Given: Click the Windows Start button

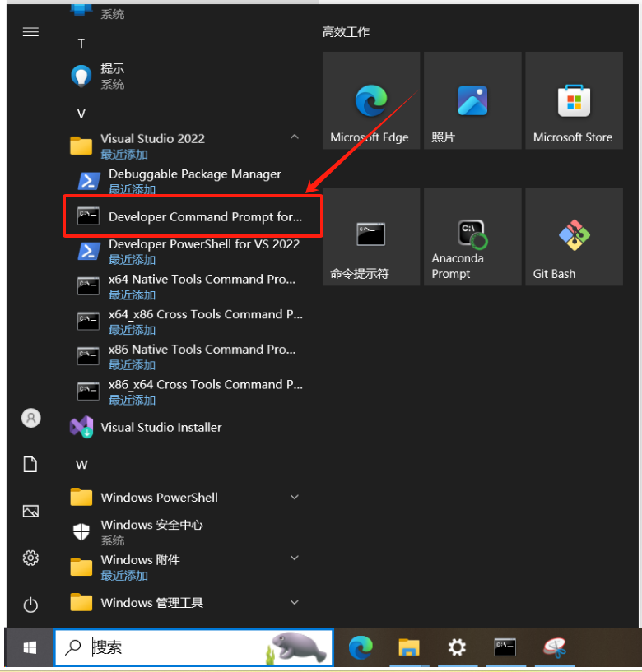Looking at the screenshot, I should pyautogui.click(x=30, y=647).
